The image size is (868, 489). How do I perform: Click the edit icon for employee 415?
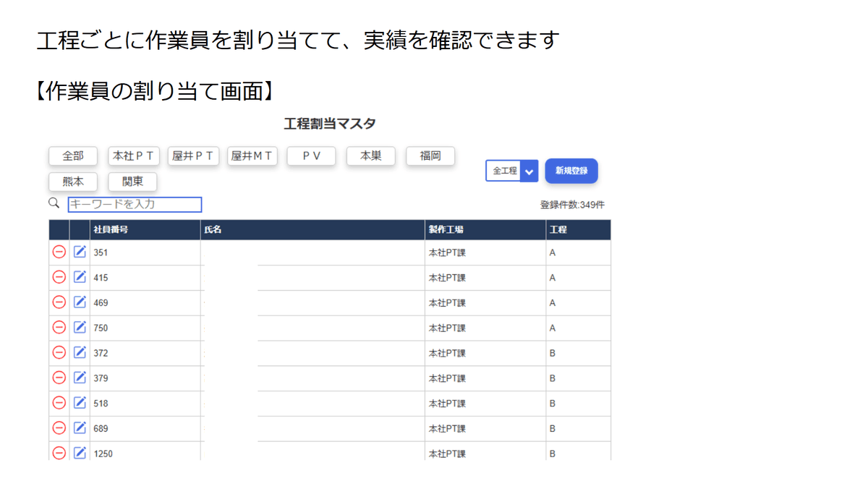[80, 277]
